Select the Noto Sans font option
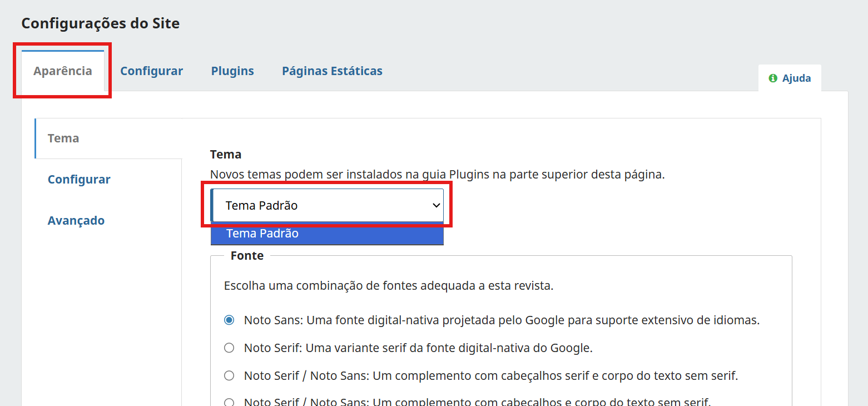Image resolution: width=868 pixels, height=406 pixels. pyautogui.click(x=229, y=320)
